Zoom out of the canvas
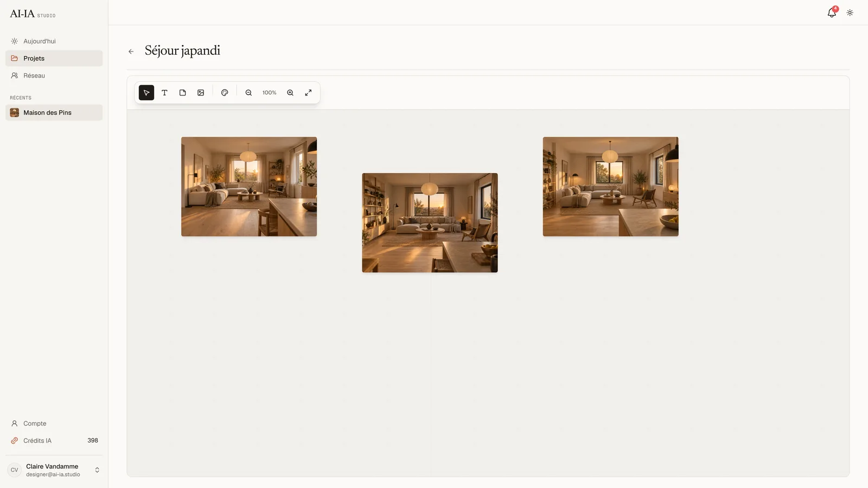 coord(248,93)
